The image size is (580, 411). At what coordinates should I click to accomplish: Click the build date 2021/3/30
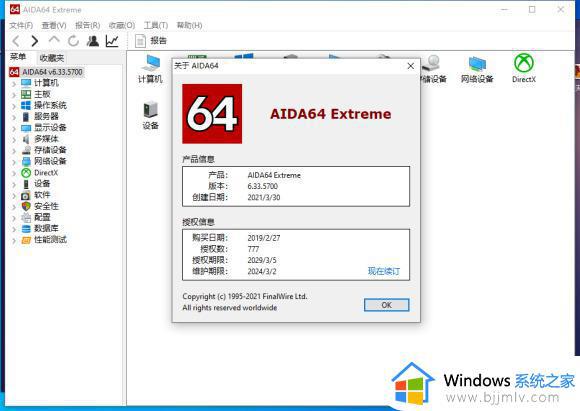click(x=264, y=197)
